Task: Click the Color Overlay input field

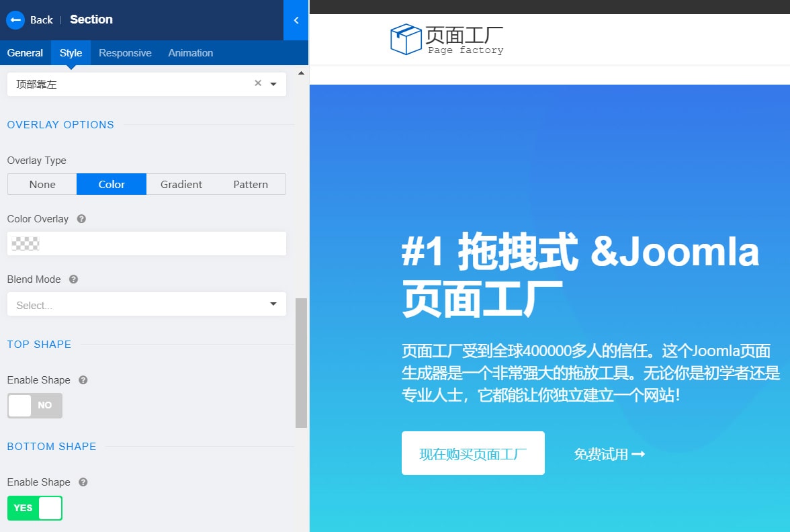Action: coord(146,244)
